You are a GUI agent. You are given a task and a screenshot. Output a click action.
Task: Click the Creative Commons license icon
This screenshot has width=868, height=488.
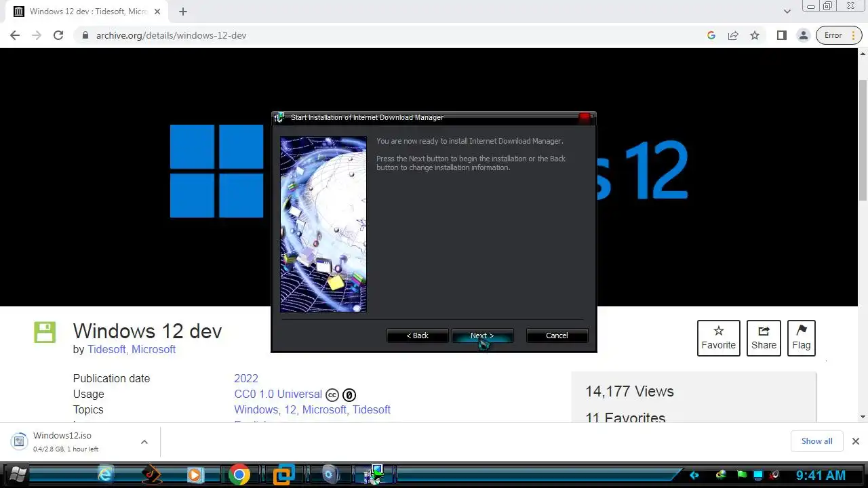(332, 395)
